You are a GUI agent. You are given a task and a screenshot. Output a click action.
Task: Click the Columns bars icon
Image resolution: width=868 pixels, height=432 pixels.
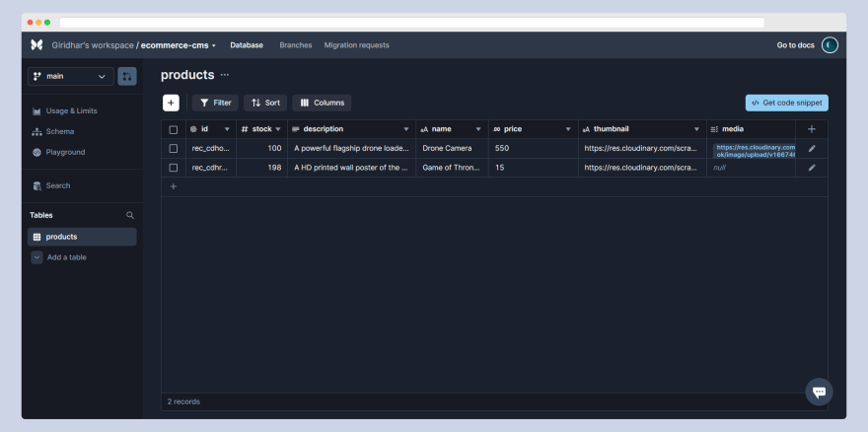tap(305, 103)
